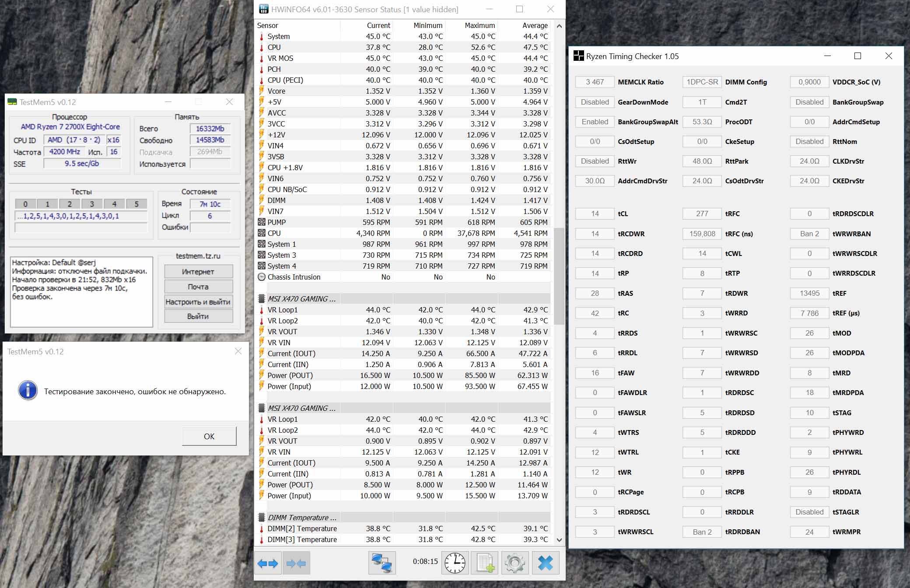The image size is (910, 588).
Task: Click the Sensor column header
Action: coord(268,25)
